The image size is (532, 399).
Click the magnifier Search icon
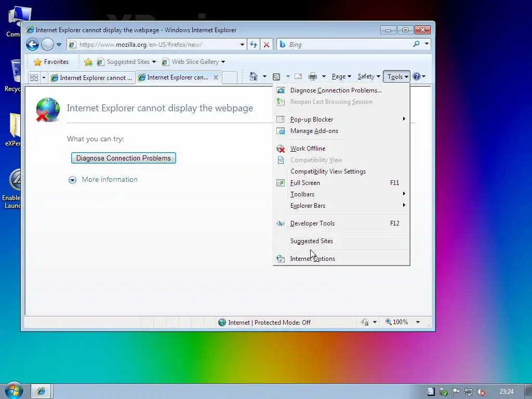416,44
